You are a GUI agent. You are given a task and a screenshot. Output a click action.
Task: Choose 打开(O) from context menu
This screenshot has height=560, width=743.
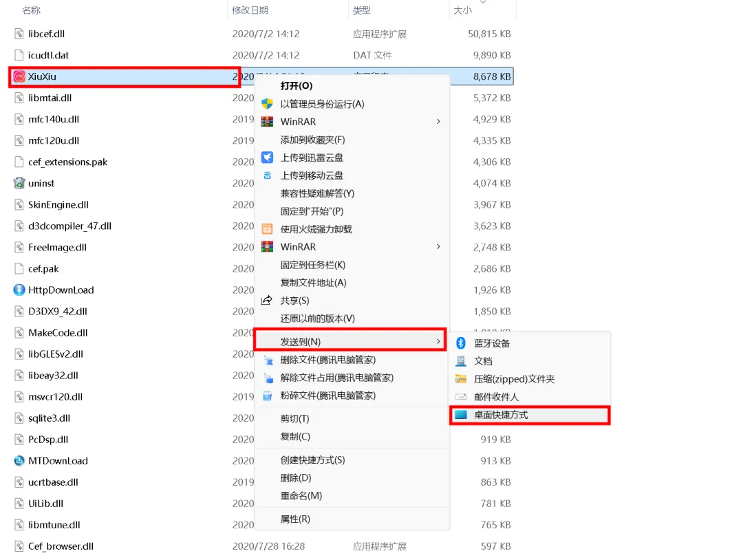pos(296,86)
